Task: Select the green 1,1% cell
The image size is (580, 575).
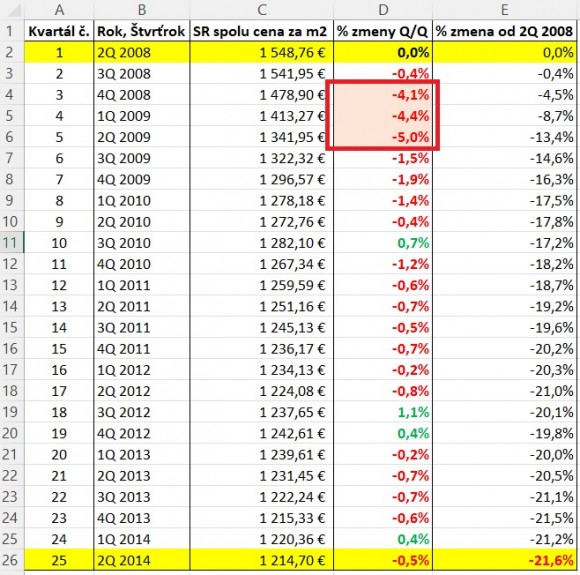Action: [383, 412]
